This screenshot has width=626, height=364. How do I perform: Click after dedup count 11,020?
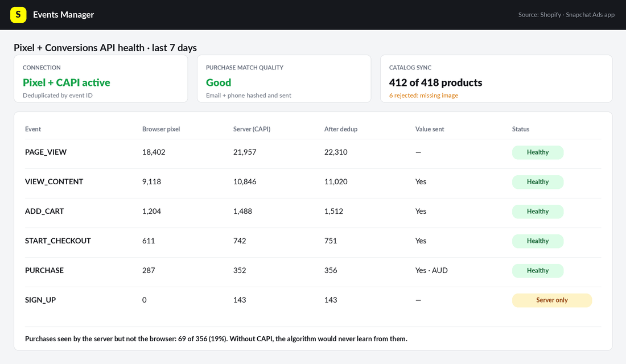(336, 181)
